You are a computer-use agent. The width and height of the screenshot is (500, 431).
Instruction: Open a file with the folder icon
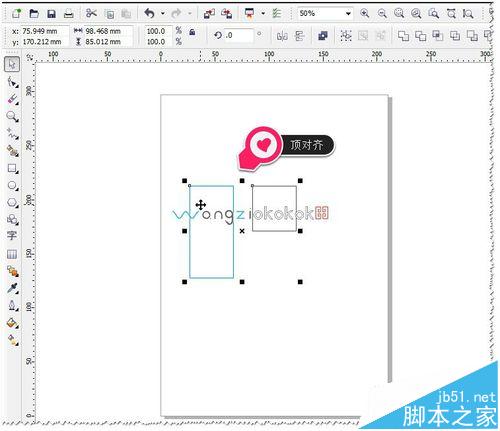(x=34, y=14)
